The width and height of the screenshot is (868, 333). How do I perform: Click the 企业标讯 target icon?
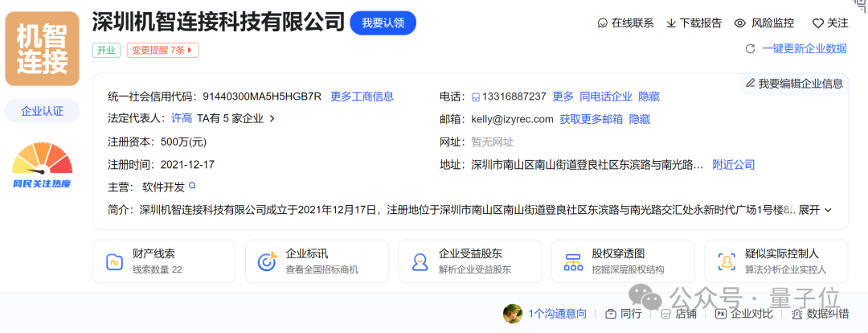268,261
